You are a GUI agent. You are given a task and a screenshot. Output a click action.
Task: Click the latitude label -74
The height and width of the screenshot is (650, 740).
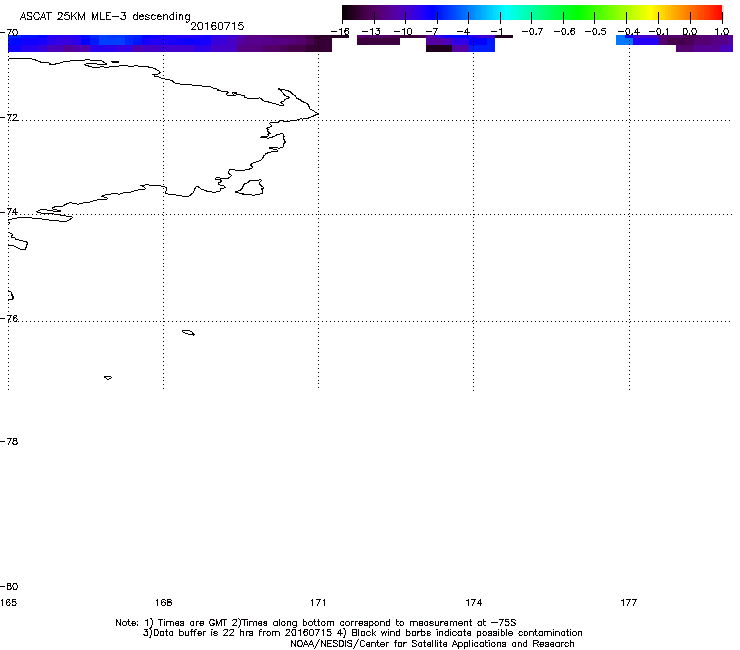click(x=9, y=211)
